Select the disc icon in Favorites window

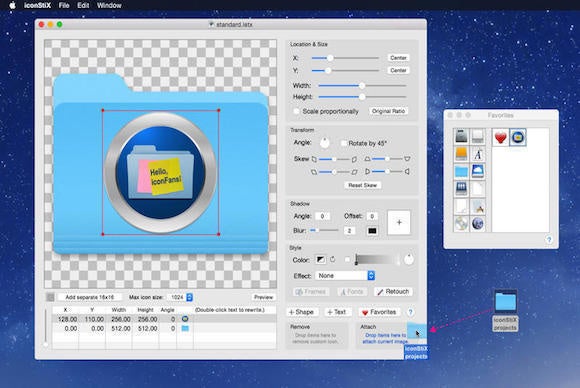coord(461,224)
